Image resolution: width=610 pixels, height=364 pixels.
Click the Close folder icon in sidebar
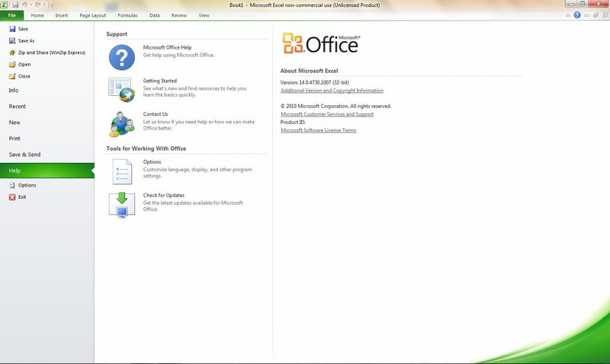12,76
